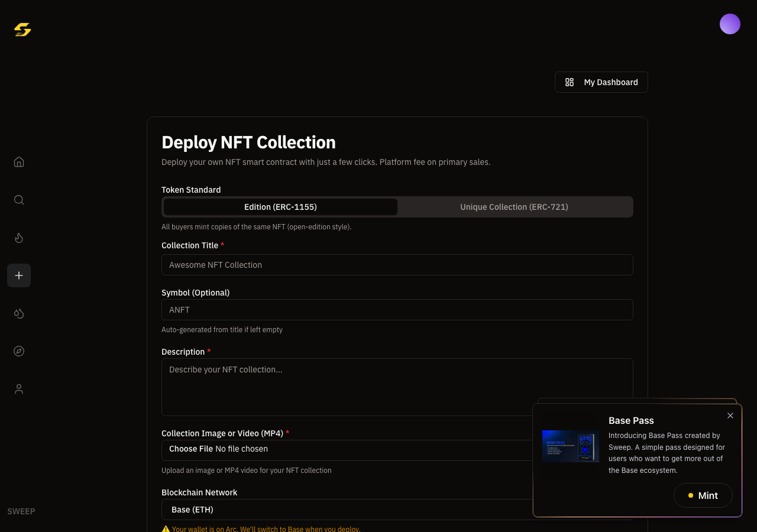The image size is (757, 532).
Task: Open the purple account avatar
Action: (x=730, y=24)
